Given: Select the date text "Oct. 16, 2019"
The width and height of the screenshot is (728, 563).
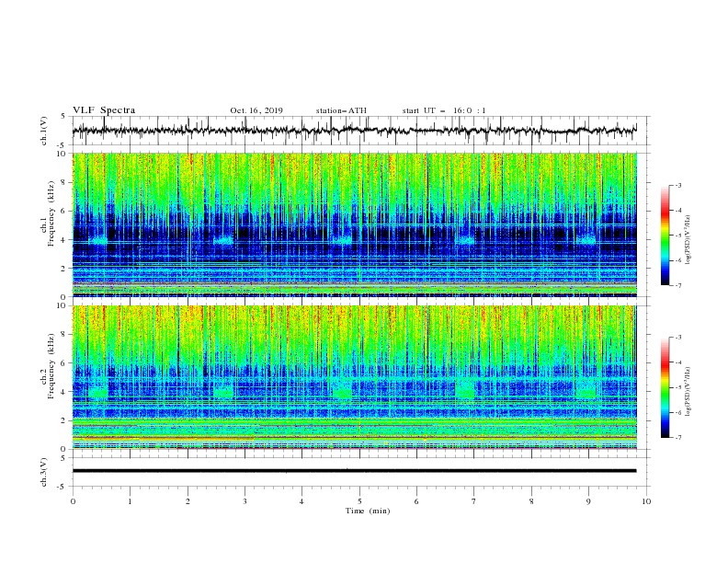Looking at the screenshot, I should (256, 110).
